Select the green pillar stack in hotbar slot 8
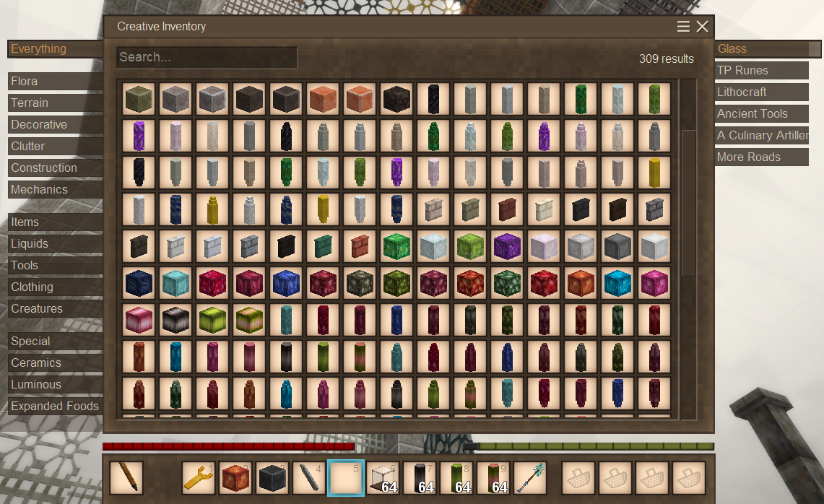824x504 pixels. click(456, 478)
